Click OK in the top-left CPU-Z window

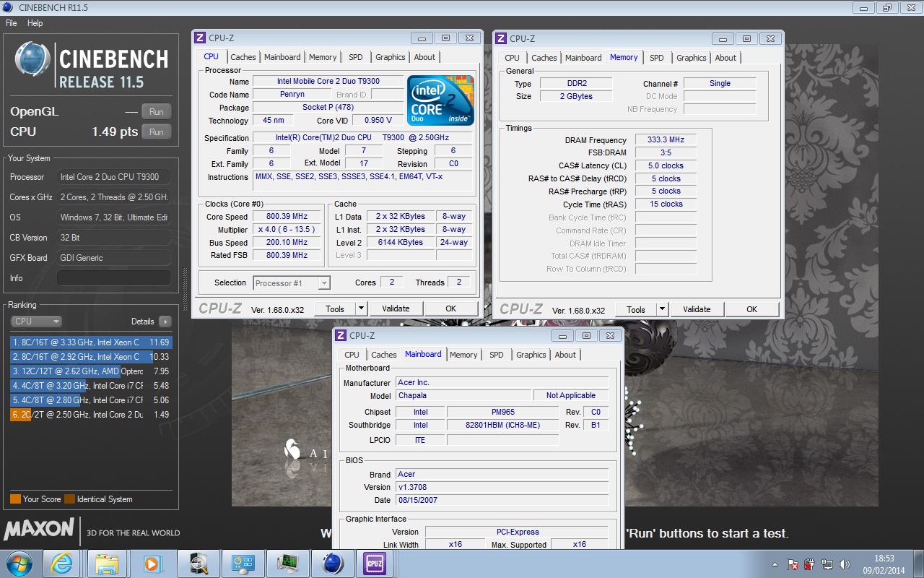(x=450, y=309)
